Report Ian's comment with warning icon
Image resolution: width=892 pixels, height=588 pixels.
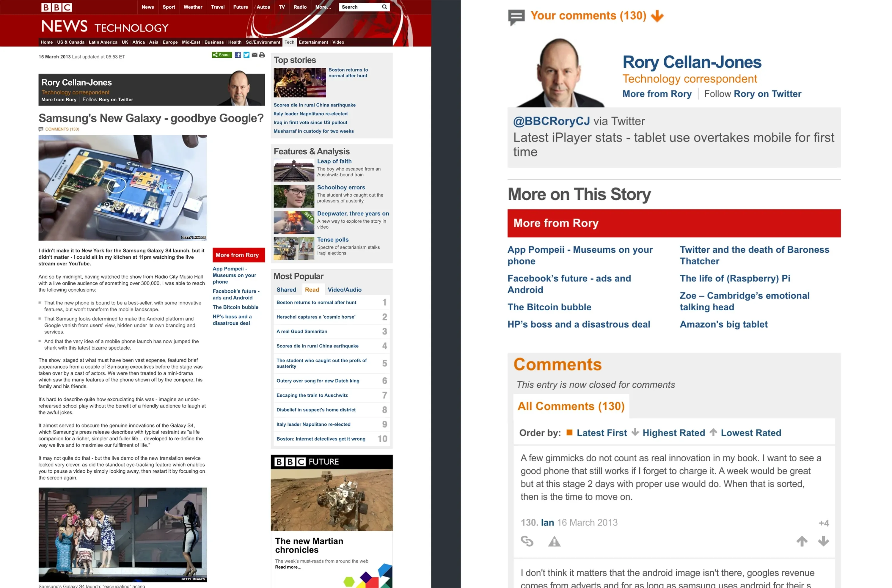pos(554,541)
